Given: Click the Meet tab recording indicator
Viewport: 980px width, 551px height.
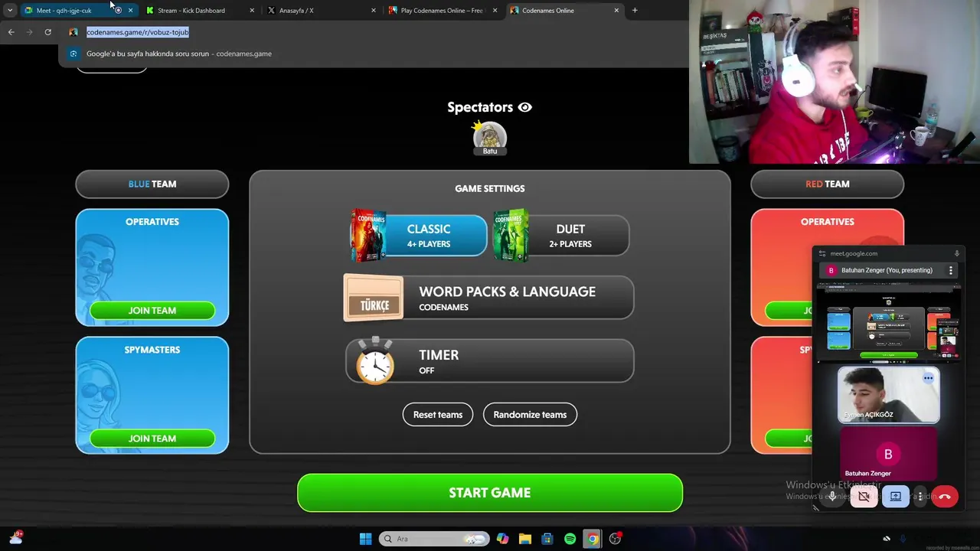Looking at the screenshot, I should click(x=118, y=11).
